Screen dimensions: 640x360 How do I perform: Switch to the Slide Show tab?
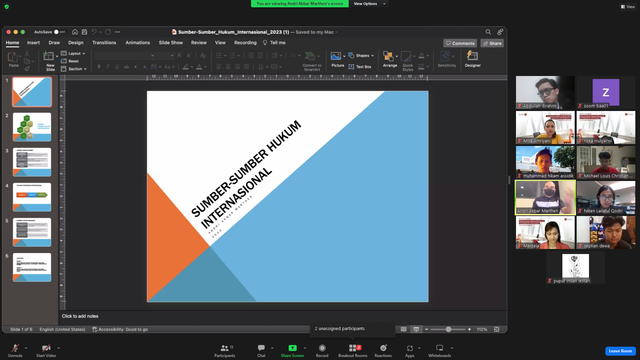(x=171, y=42)
